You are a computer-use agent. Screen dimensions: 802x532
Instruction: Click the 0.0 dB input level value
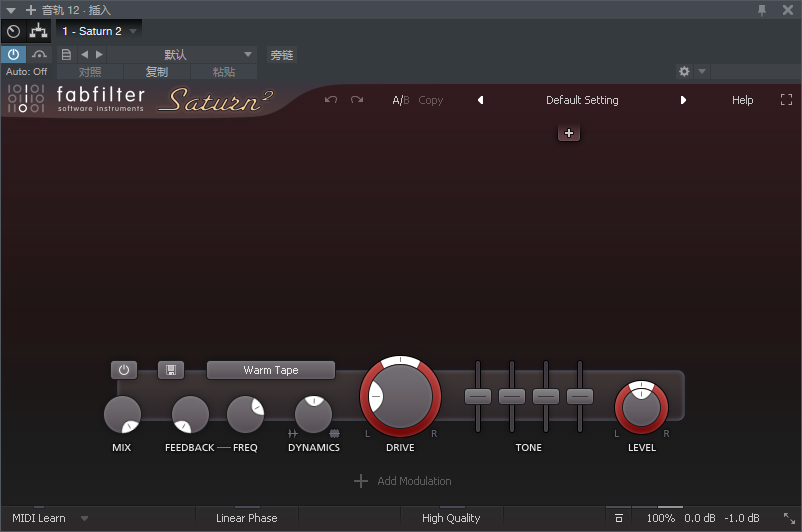click(700, 518)
